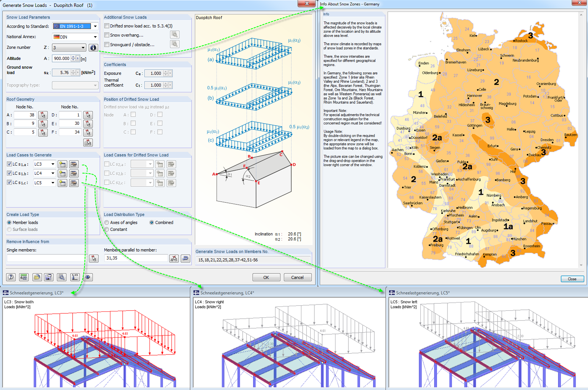
Task: Click Kiel on the Germany snow zone map
Action: (473, 35)
